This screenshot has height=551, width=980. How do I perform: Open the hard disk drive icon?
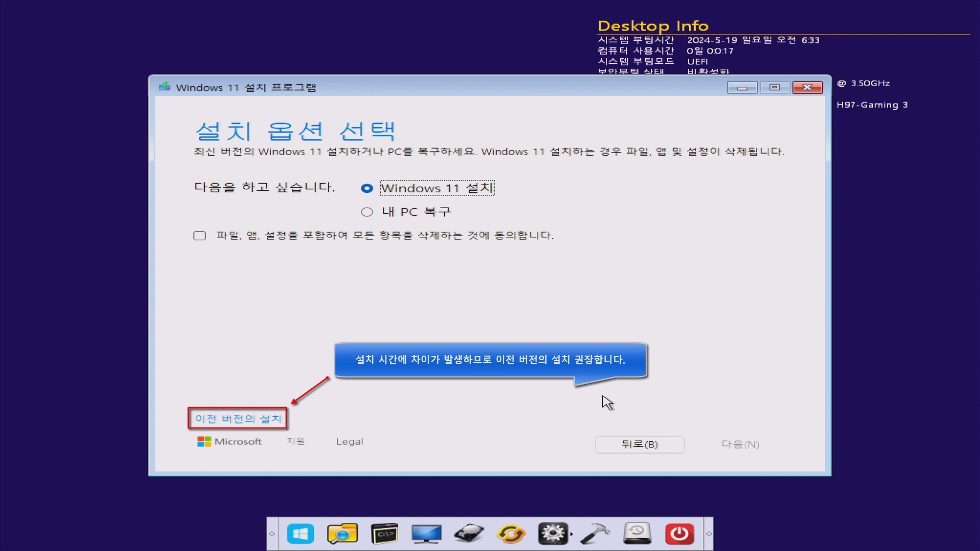(469, 534)
